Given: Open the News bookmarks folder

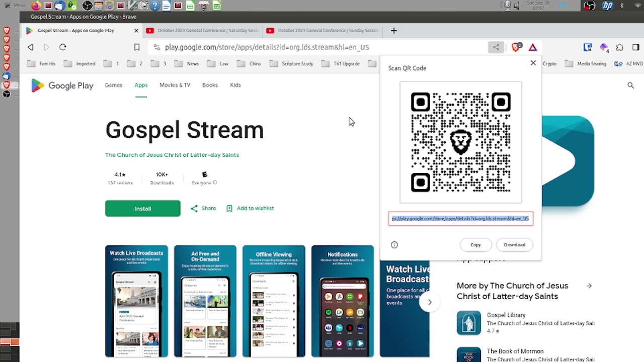Looking at the screenshot, I should point(186,64).
